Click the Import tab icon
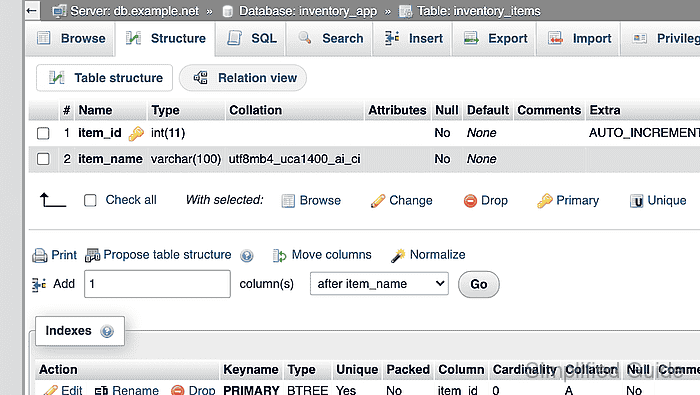Image resolution: width=700 pixels, height=395 pixels. click(555, 38)
